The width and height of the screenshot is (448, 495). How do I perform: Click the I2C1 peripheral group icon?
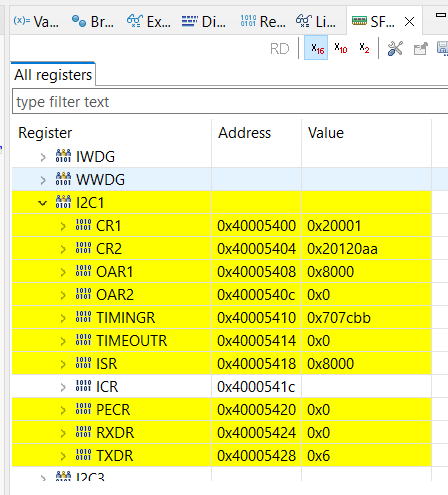pyautogui.click(x=63, y=202)
